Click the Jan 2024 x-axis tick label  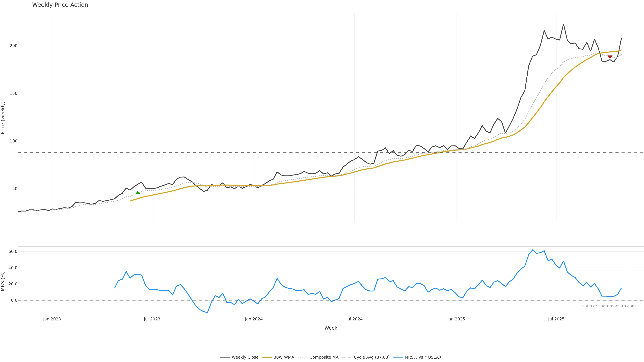point(254,319)
